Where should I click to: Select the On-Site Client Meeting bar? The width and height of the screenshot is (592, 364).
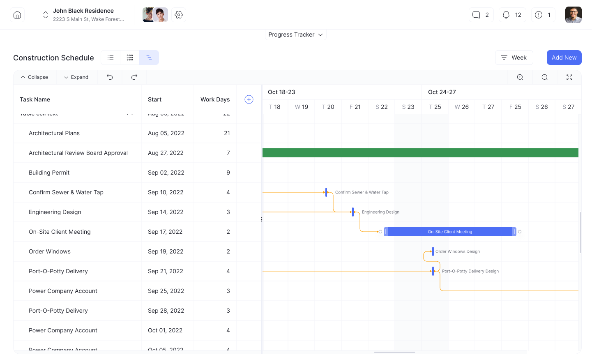pyautogui.click(x=449, y=231)
